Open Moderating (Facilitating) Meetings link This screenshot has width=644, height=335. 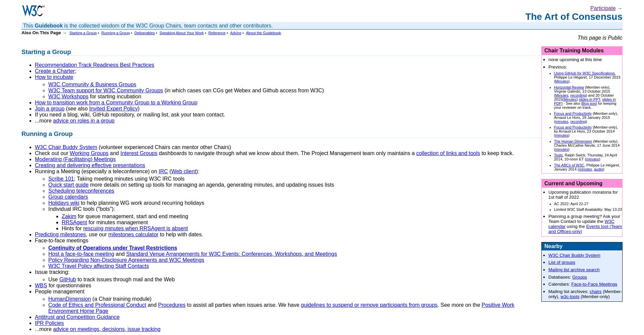click(x=75, y=159)
